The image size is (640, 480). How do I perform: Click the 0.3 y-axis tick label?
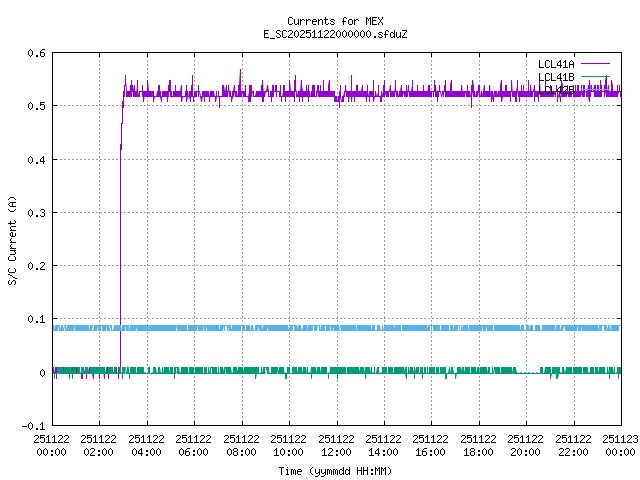[x=37, y=213]
